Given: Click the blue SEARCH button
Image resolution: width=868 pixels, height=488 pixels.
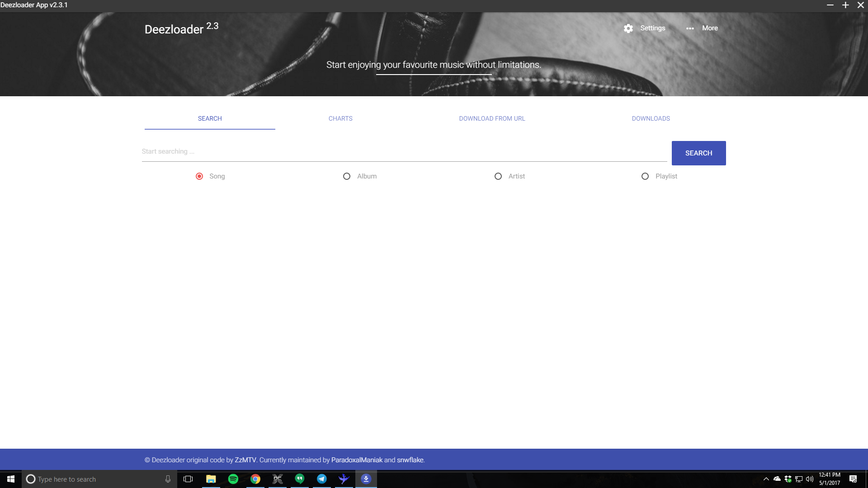Looking at the screenshot, I should tap(698, 153).
